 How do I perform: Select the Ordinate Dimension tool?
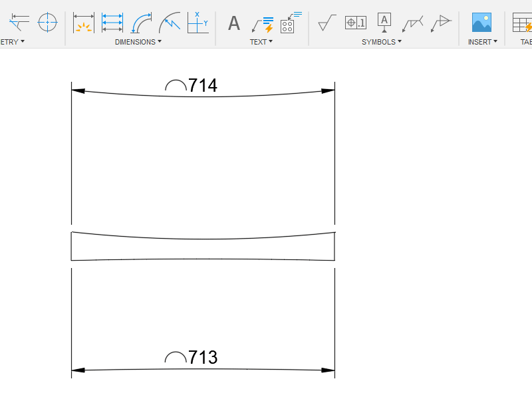click(x=198, y=23)
